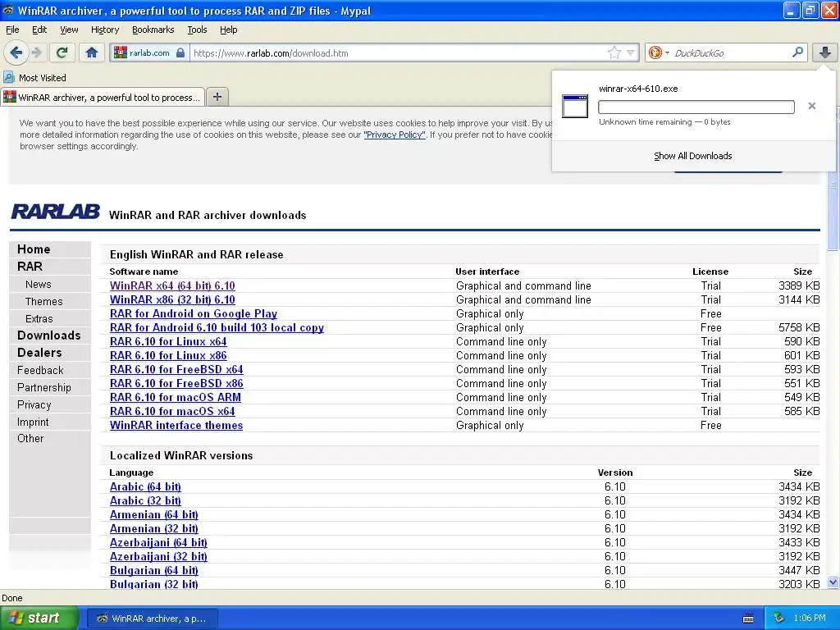Open the Bookmarks menu

[153, 30]
